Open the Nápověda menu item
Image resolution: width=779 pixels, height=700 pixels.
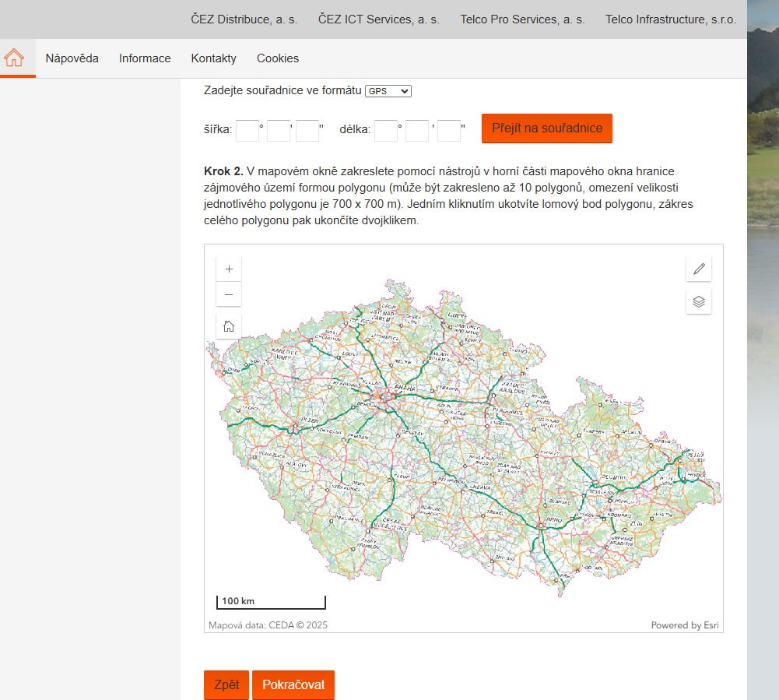[x=72, y=58]
